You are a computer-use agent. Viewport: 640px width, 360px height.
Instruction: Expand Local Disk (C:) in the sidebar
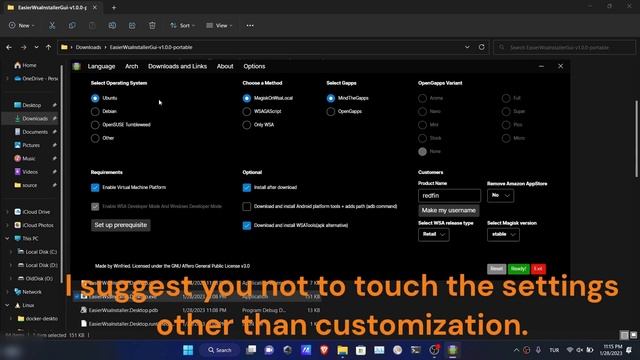tap(11, 252)
